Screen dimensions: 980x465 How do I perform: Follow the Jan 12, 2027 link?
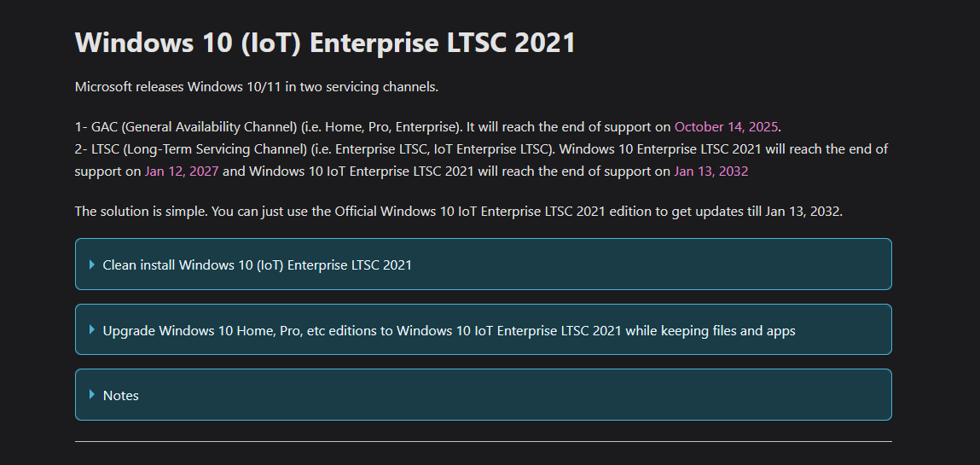pos(182,171)
